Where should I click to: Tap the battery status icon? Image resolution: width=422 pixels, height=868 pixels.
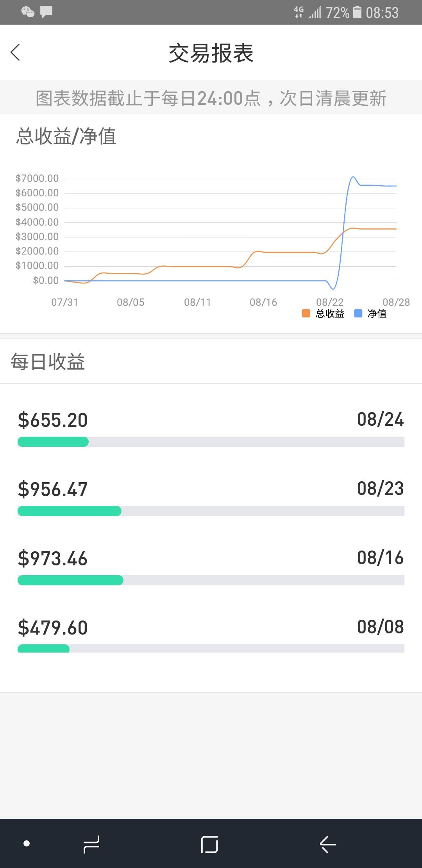357,12
